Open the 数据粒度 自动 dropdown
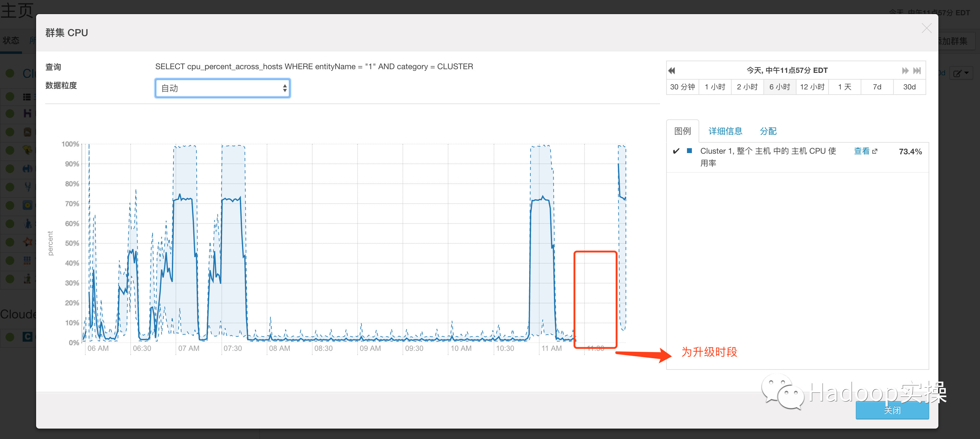Screen dimensions: 980x439 [223, 88]
